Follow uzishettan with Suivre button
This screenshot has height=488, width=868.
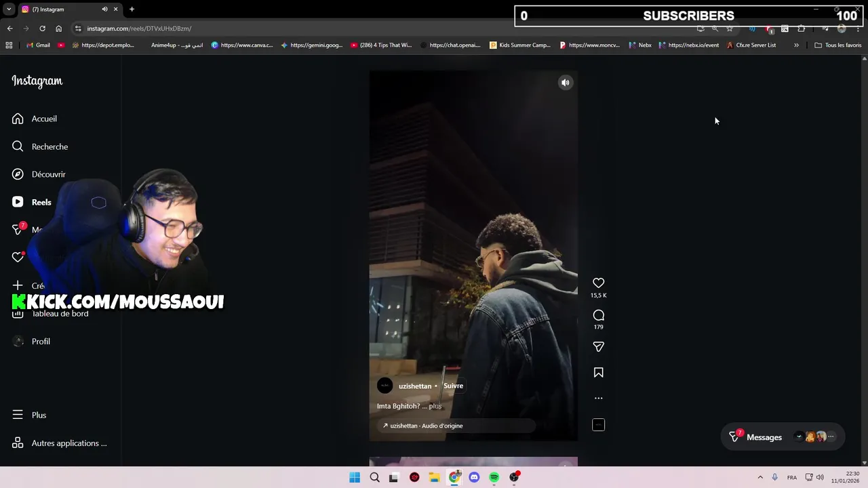point(453,386)
